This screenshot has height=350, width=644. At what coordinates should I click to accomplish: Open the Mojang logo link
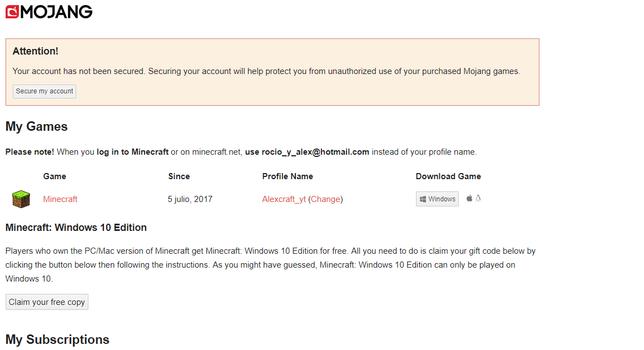coord(49,12)
